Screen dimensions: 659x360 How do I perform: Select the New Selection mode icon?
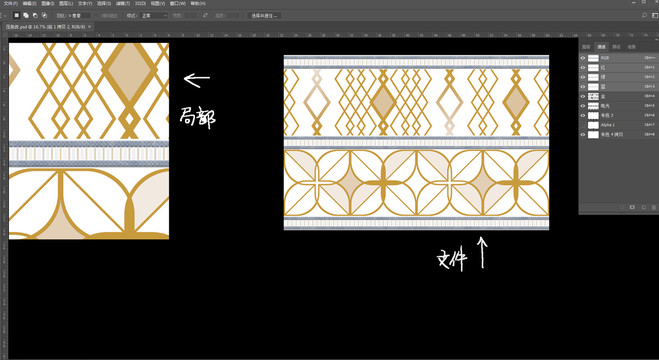(17, 16)
